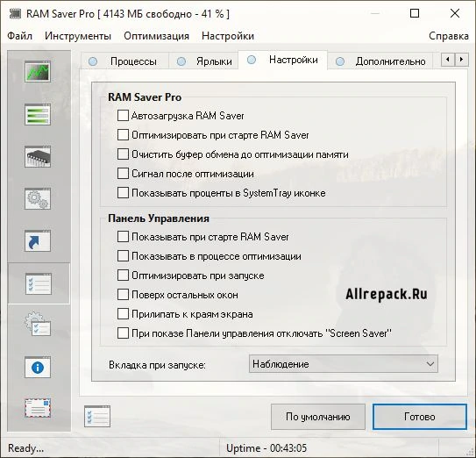Check Прилипать к краям экрана
This screenshot has height=458, width=476.
click(x=123, y=314)
